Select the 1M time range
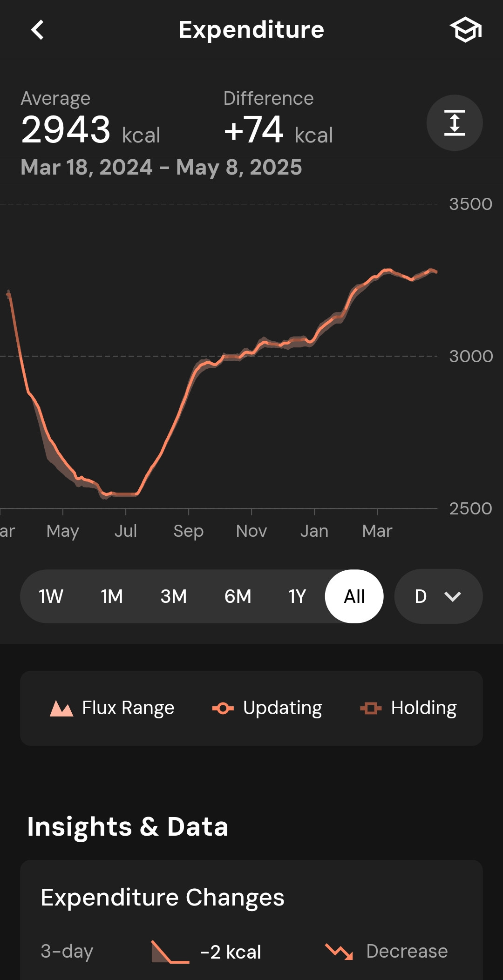 click(x=112, y=596)
